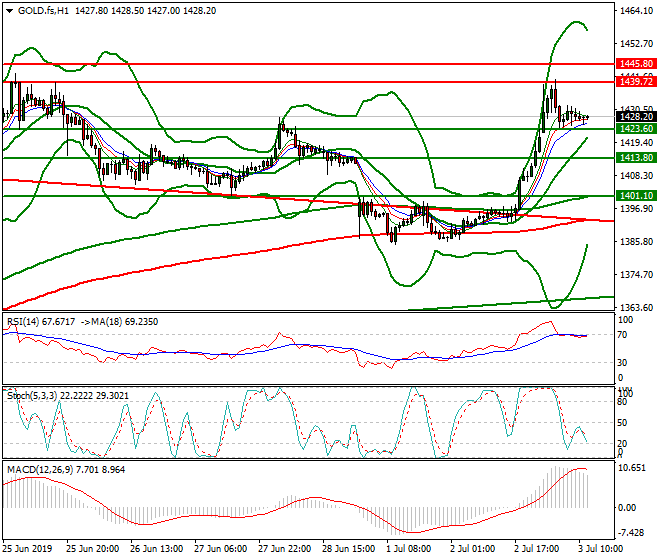Screen dimensions: 660x560
Task: Select the 26 Jun 13:00 time axis label
Action: [157, 549]
